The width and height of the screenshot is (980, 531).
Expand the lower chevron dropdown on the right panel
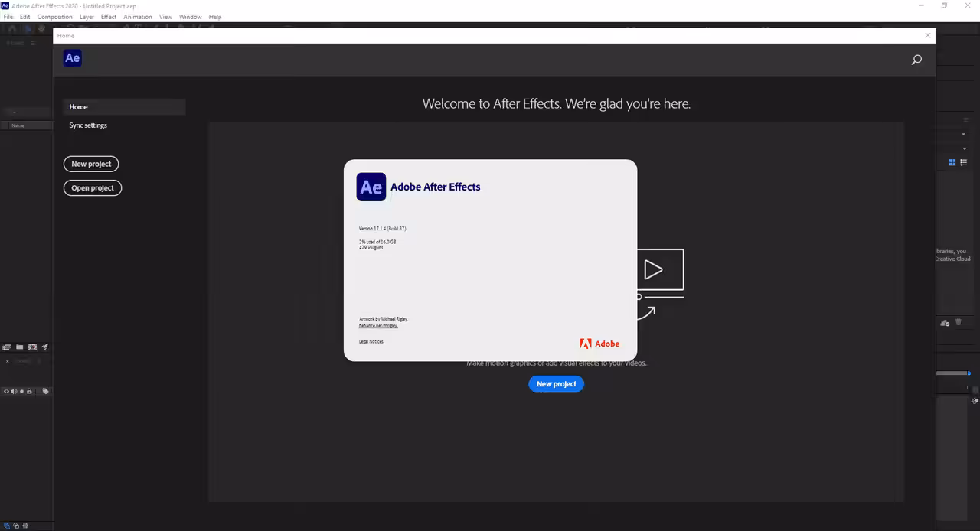(964, 149)
